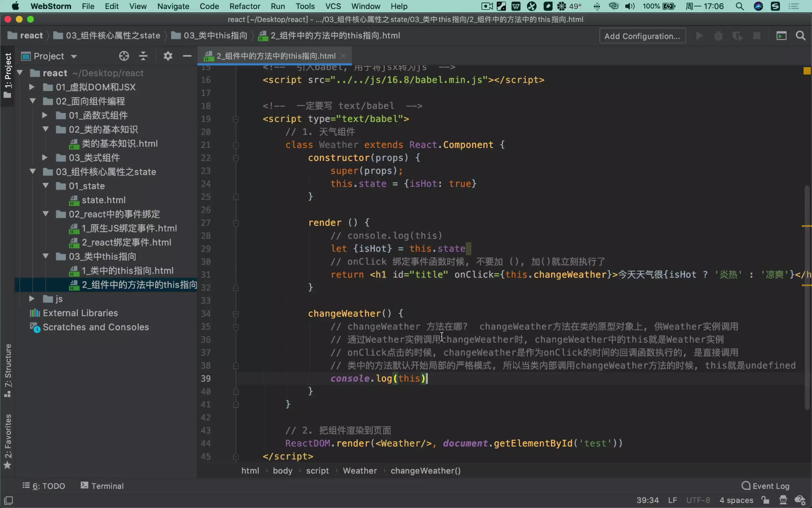Open state.html in project tree
The width and height of the screenshot is (812, 508).
point(104,200)
